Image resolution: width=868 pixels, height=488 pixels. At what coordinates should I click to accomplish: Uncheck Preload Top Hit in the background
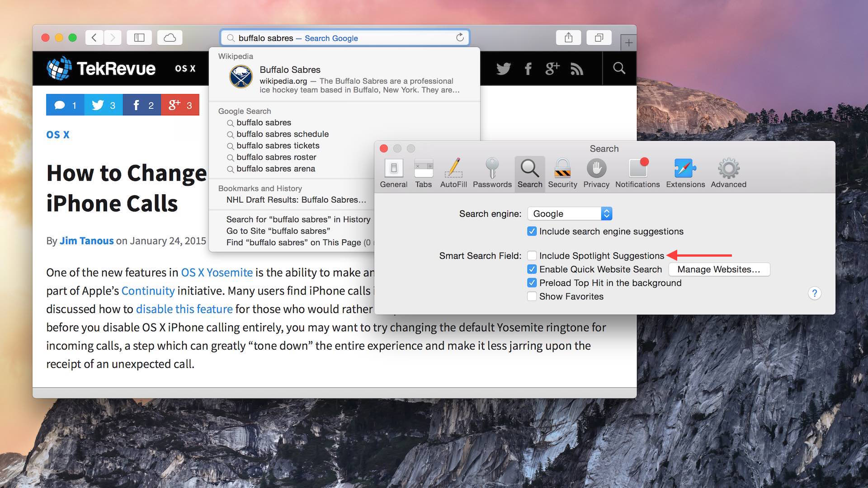point(532,283)
